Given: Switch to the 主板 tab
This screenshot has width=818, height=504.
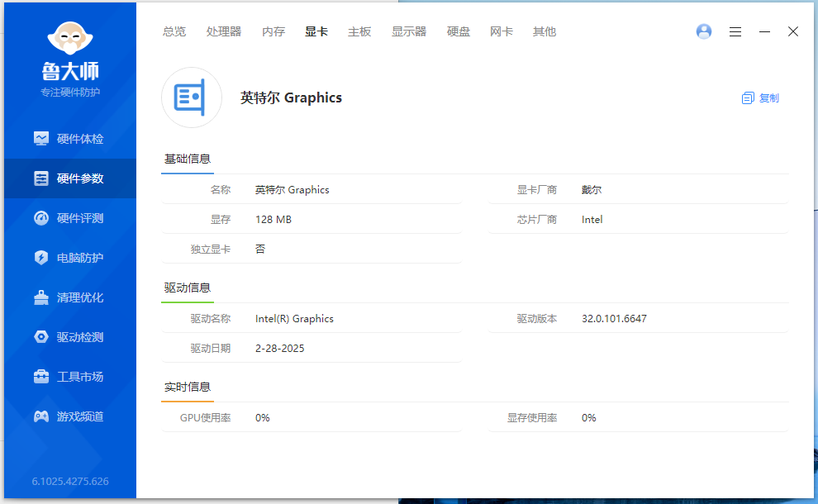Looking at the screenshot, I should coord(359,31).
